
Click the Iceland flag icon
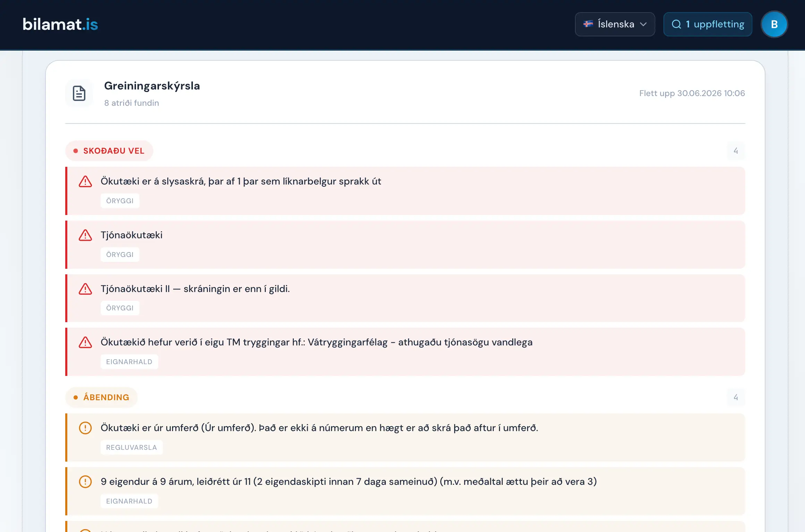588,24
